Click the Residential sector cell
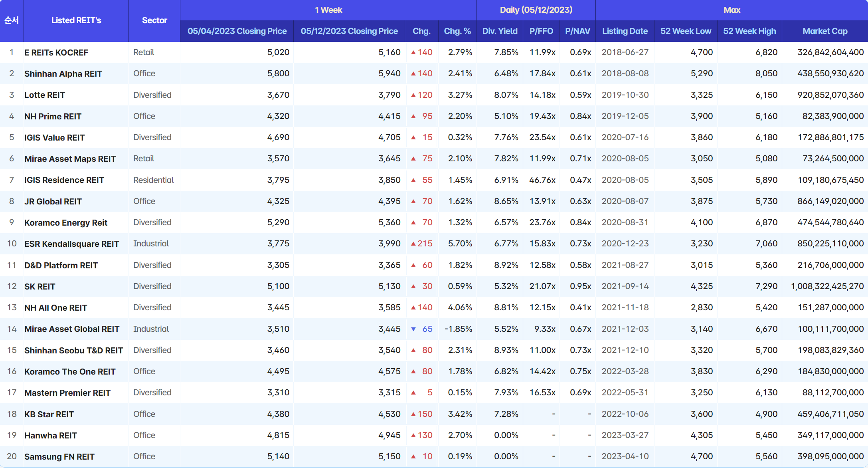Viewport: 868px width, 468px height. 154,180
